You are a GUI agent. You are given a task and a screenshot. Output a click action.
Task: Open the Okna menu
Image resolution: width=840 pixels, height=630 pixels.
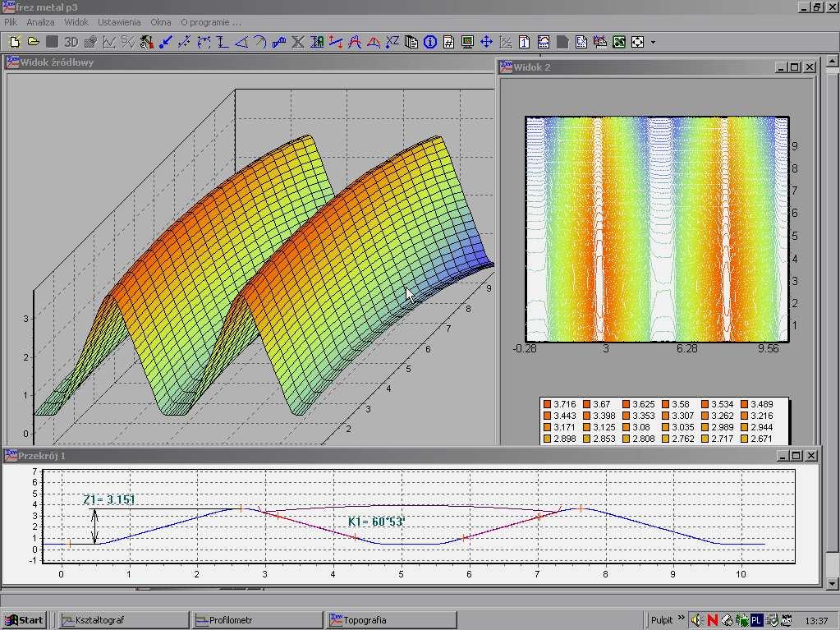[161, 22]
